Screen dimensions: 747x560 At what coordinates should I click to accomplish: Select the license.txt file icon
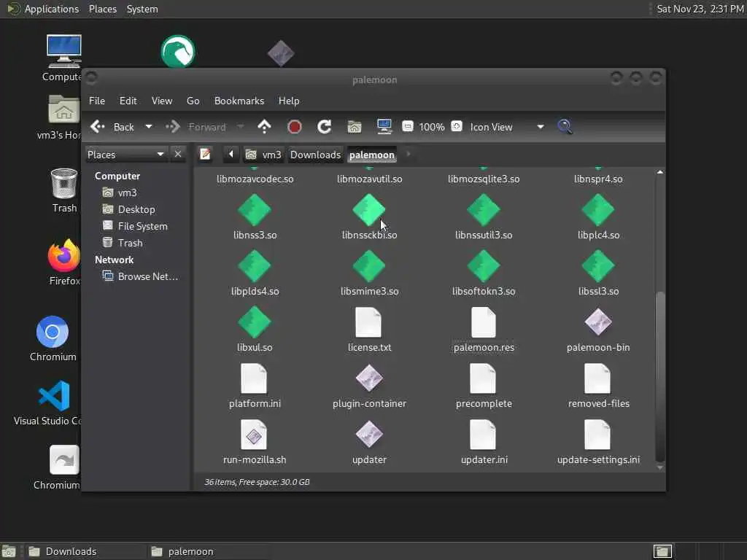tap(368, 322)
